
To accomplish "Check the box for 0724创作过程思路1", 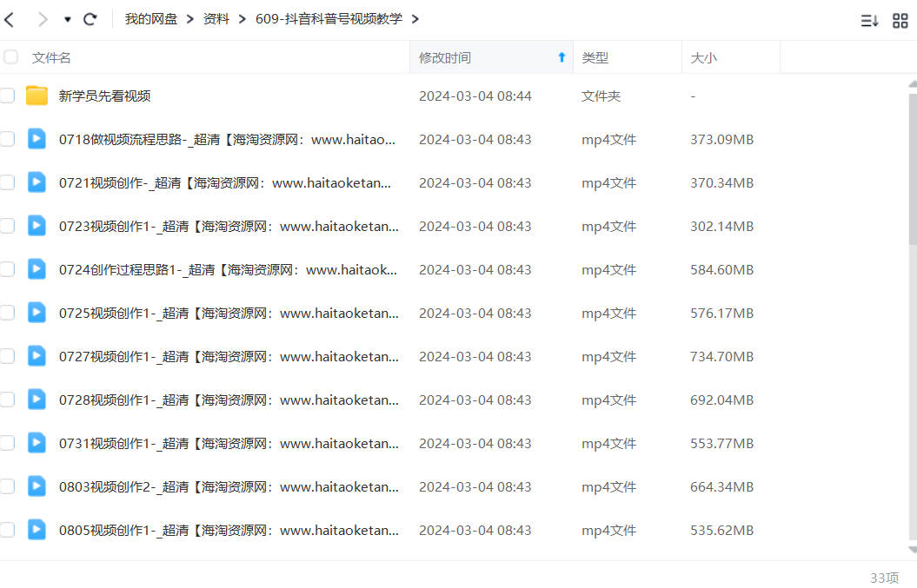I will pos(7,269).
